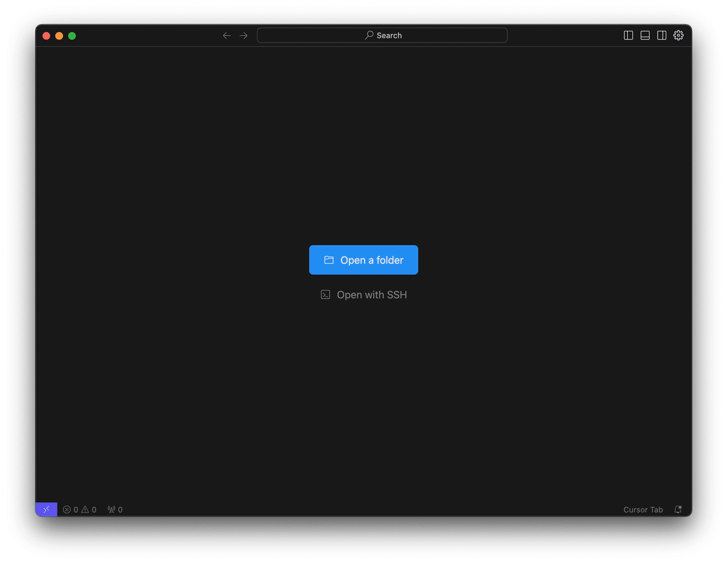
Task: Close window with red button
Action: [46, 36]
